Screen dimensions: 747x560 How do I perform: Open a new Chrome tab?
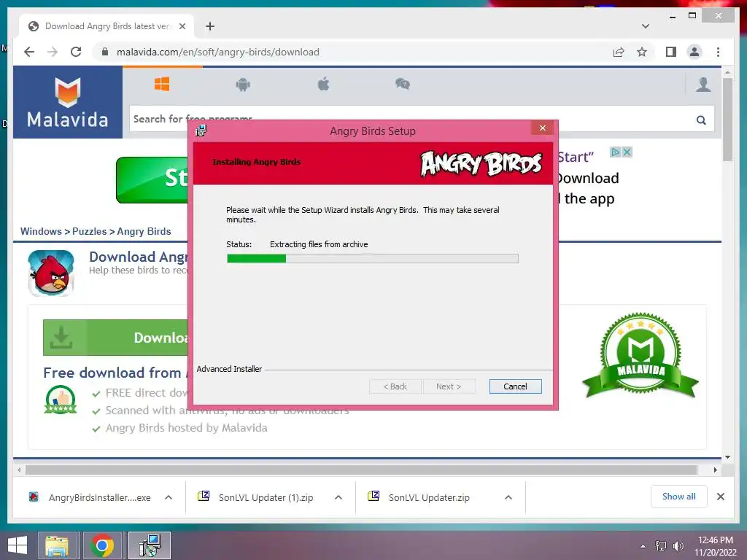click(210, 26)
